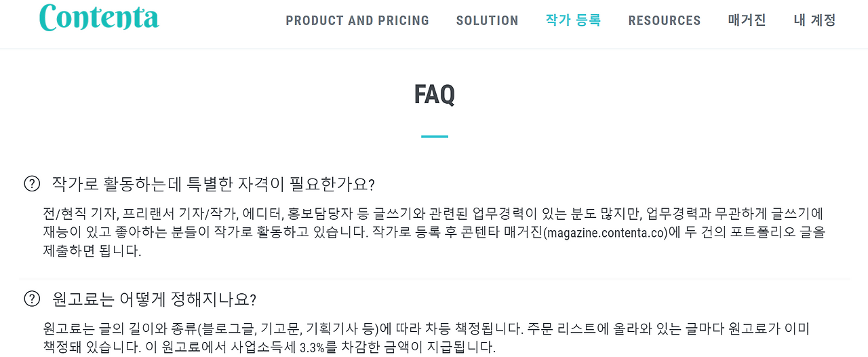This screenshot has height=357, width=868.
Task: Open 내 계정 account menu
Action: click(x=814, y=20)
